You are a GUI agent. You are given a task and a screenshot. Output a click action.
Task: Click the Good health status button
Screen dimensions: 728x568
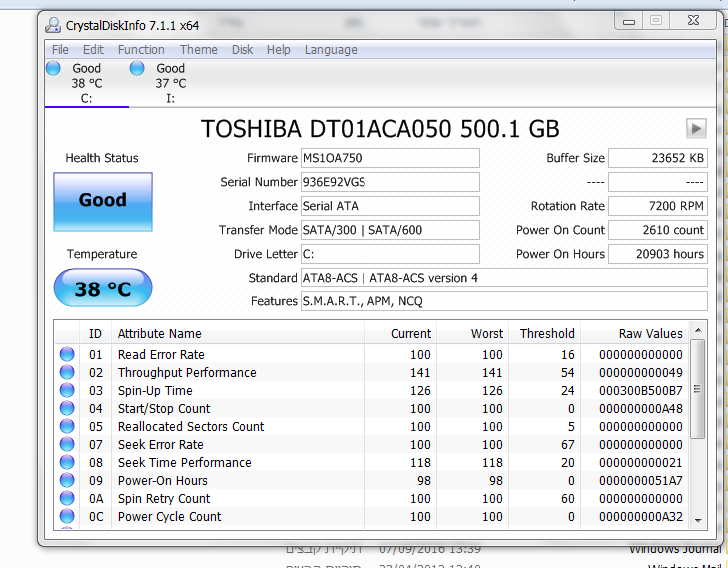point(102,201)
